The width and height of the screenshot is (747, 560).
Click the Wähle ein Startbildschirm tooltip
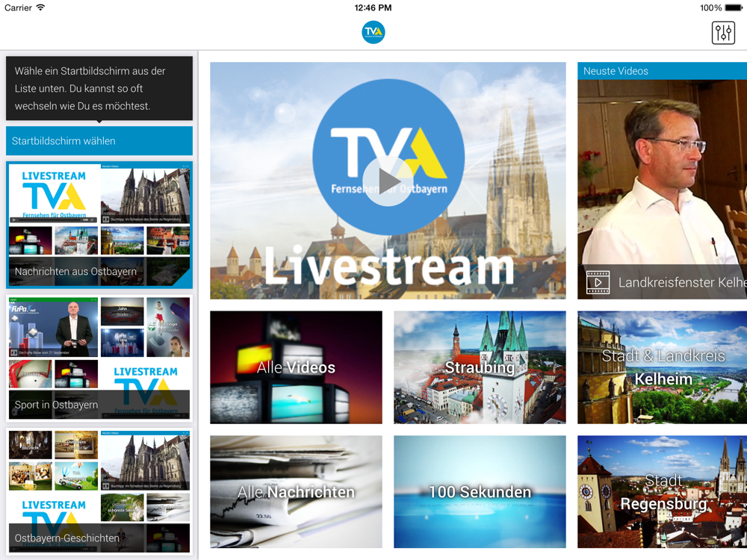99,88
